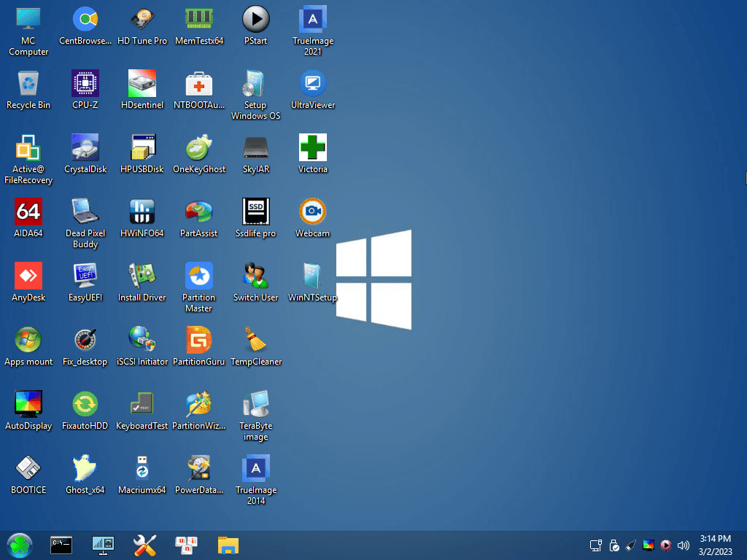Launch Ghost_x64

pyautogui.click(x=85, y=468)
